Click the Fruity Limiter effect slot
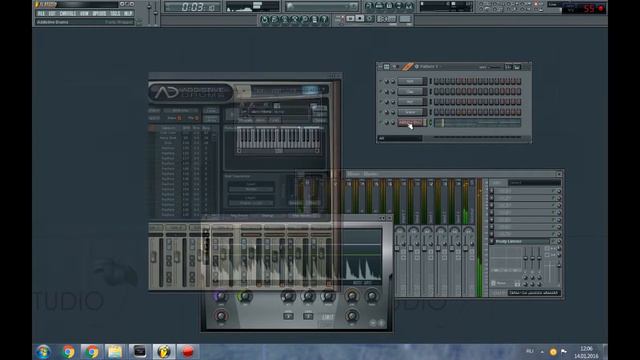Viewport: 640px width, 360px height. pyautogui.click(x=522, y=241)
